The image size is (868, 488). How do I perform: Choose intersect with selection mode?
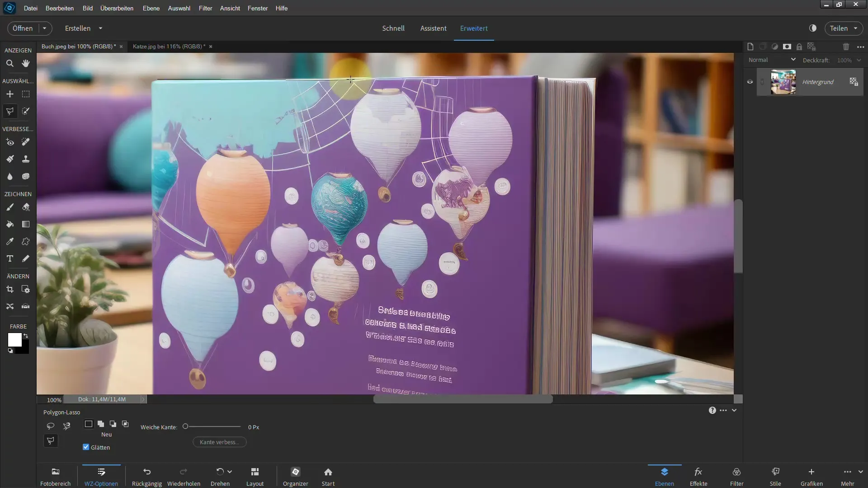(125, 424)
